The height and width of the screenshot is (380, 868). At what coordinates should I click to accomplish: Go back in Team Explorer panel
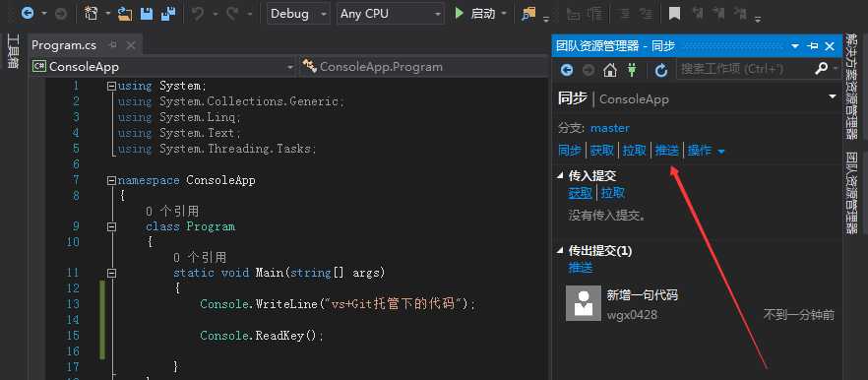pyautogui.click(x=566, y=70)
